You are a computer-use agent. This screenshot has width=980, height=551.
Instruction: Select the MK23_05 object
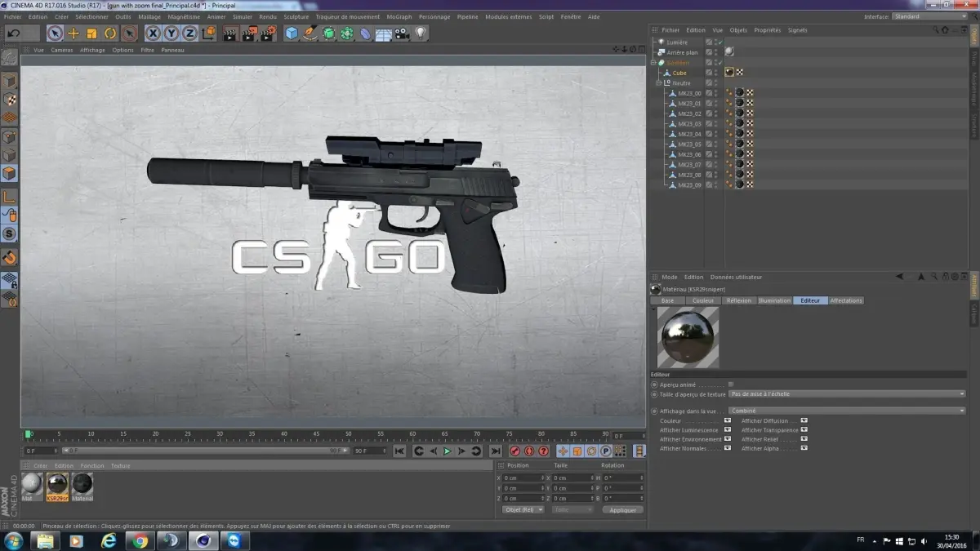[x=689, y=144]
